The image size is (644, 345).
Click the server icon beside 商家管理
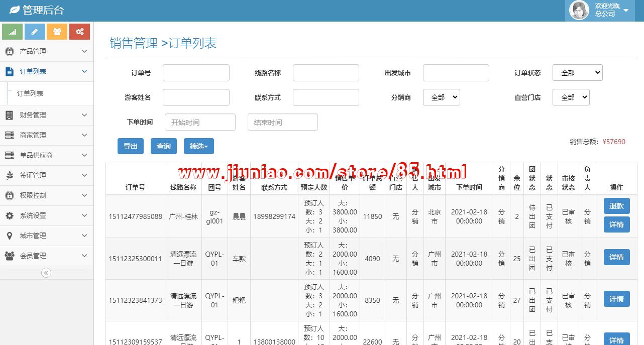click(9, 135)
